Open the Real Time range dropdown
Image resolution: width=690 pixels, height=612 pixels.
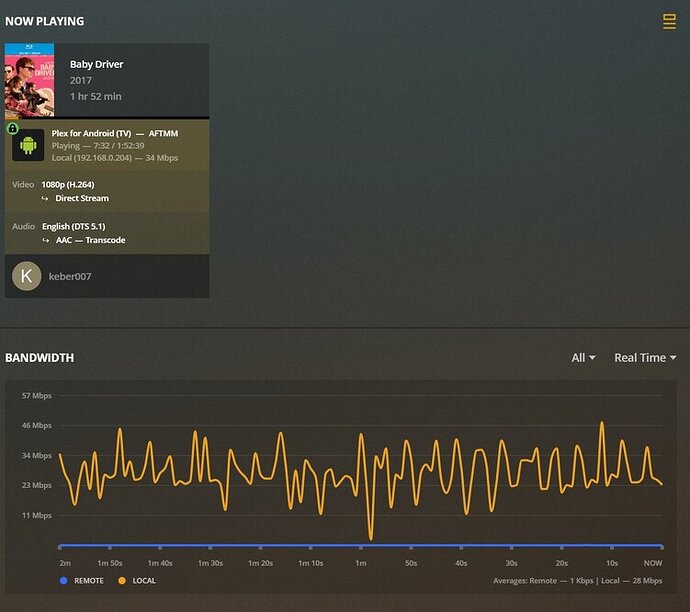pos(645,358)
